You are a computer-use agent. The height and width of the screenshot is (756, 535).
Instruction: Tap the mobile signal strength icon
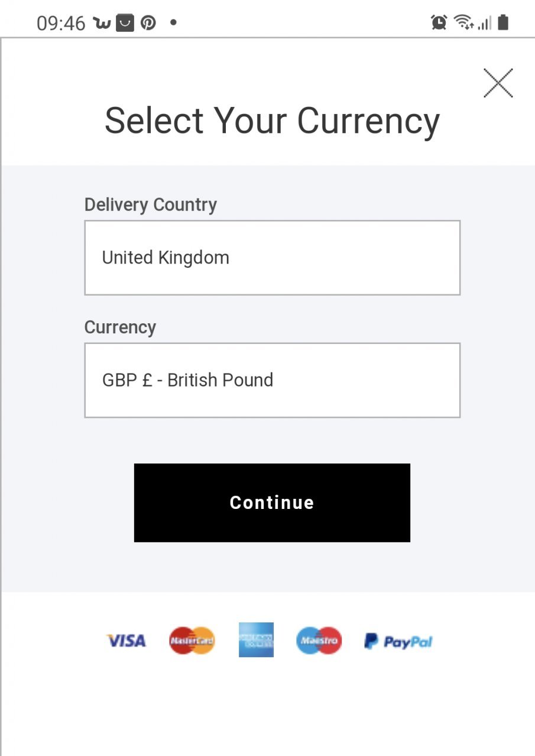[485, 24]
